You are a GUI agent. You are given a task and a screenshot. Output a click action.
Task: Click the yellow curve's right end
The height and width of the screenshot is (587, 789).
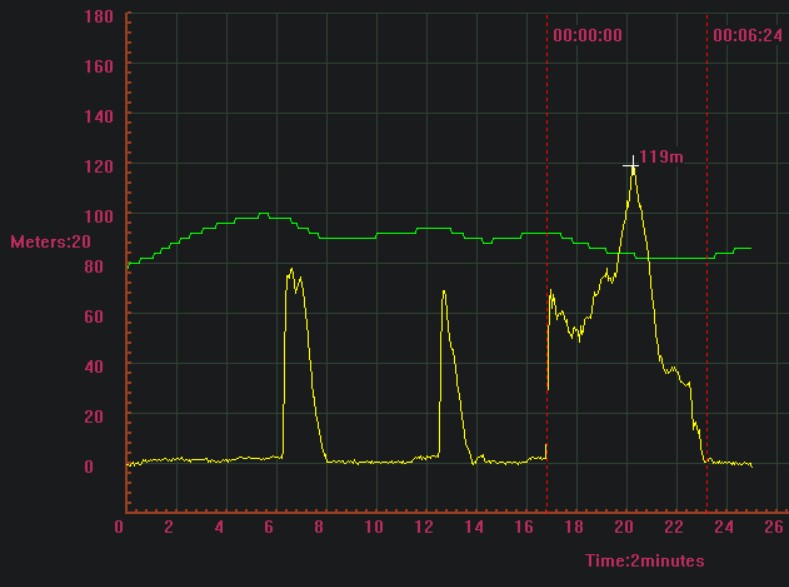click(x=751, y=465)
